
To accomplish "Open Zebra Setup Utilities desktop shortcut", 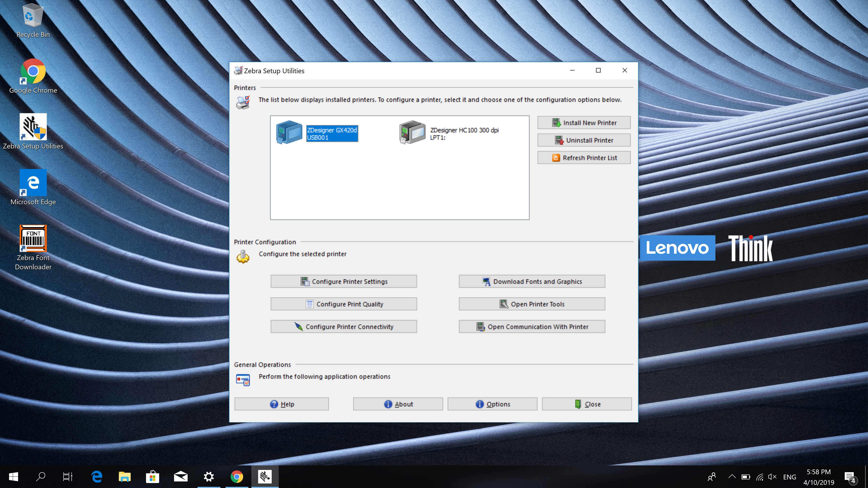I will 33,132.
